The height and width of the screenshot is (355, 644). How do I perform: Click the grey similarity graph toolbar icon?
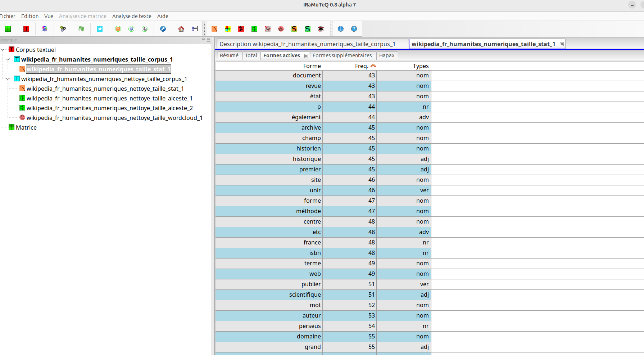coord(268,29)
